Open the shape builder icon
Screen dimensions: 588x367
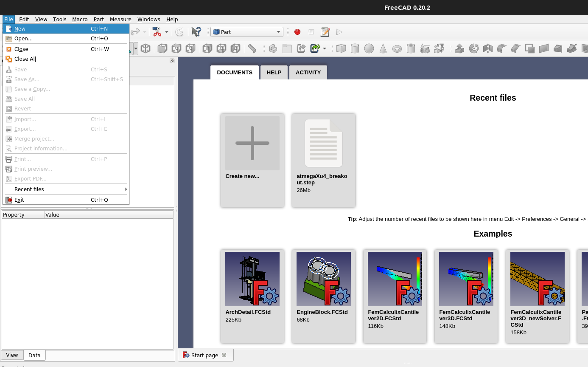coord(439,48)
